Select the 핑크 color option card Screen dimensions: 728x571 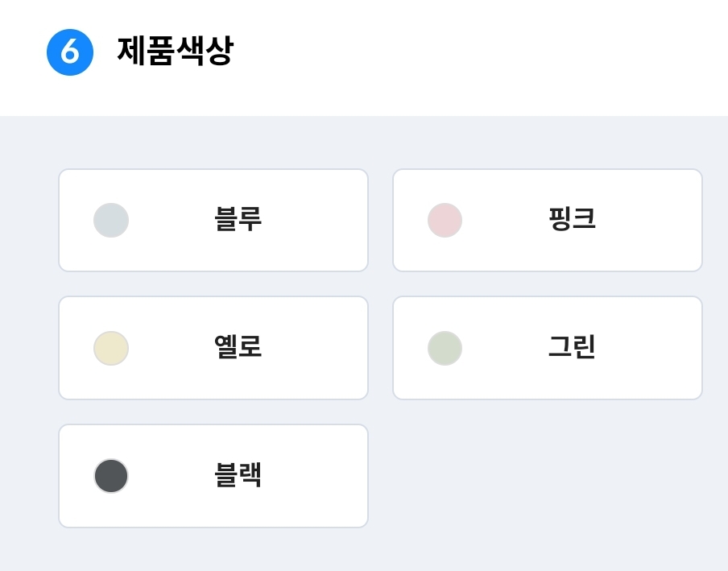tap(548, 220)
